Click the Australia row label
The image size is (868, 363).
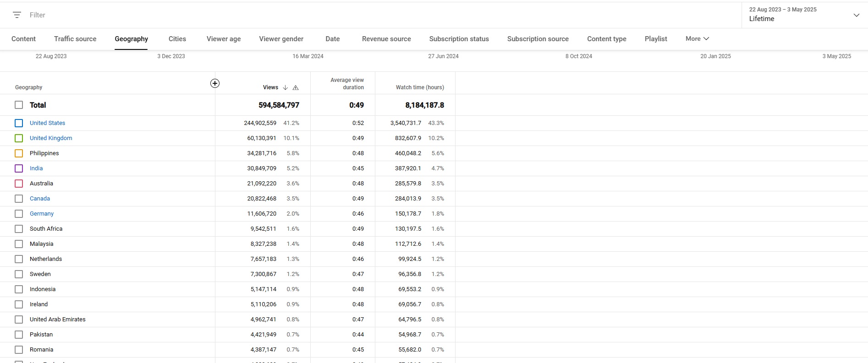point(41,184)
